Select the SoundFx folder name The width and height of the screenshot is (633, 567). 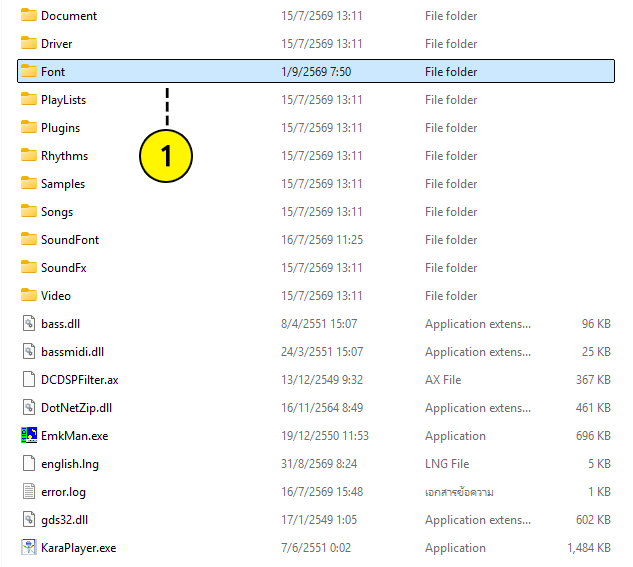coord(64,268)
